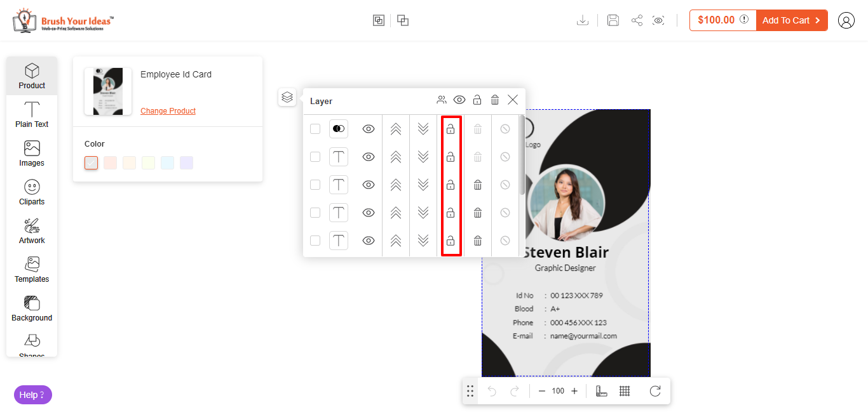Open the user account profile icon

click(846, 20)
